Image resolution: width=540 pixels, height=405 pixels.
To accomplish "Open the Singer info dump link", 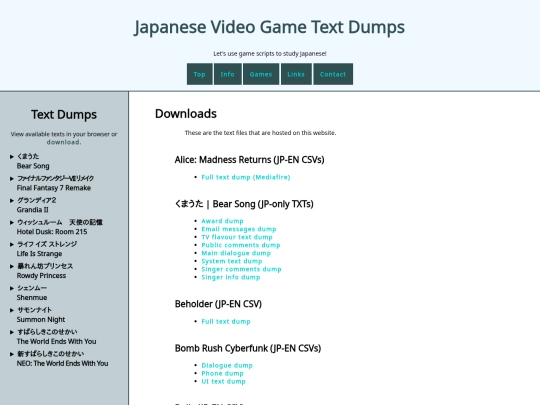I will point(230,277).
